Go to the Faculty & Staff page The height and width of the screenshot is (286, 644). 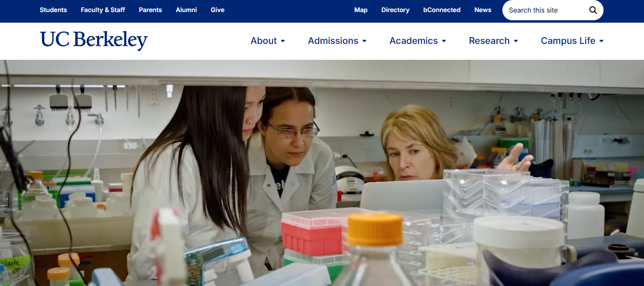click(x=103, y=10)
